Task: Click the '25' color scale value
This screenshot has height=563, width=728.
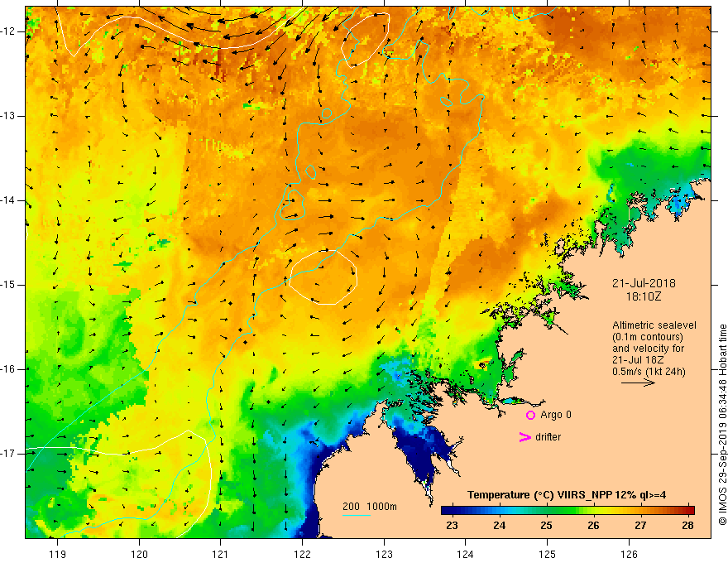Action: tap(547, 526)
